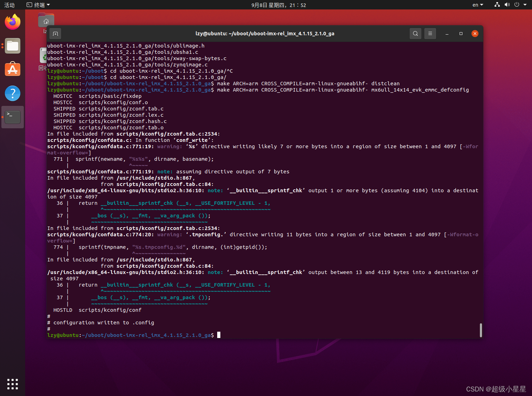This screenshot has height=396, width=532.
Task: Click the 'configuration written to .config' line
Action: pos(101,323)
